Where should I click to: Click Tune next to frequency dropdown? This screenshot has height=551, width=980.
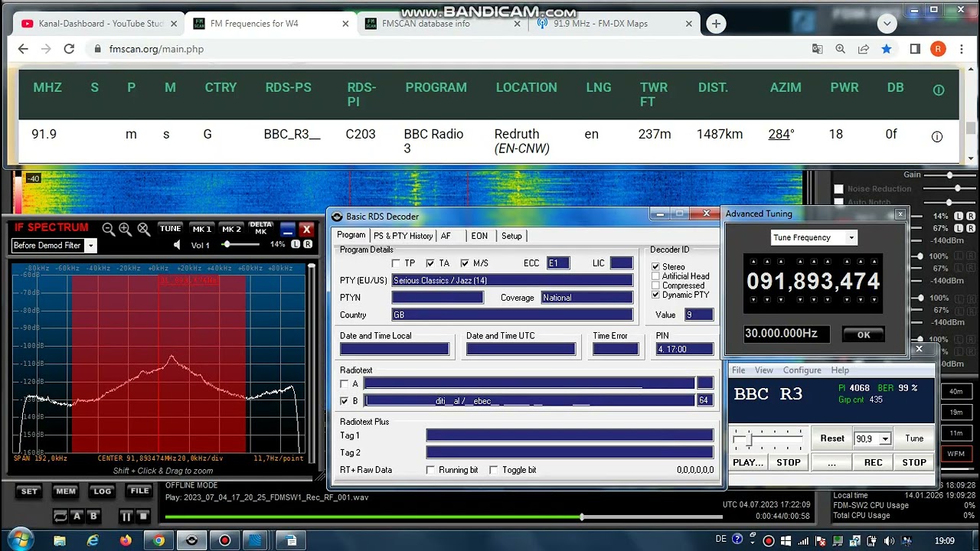pyautogui.click(x=914, y=439)
